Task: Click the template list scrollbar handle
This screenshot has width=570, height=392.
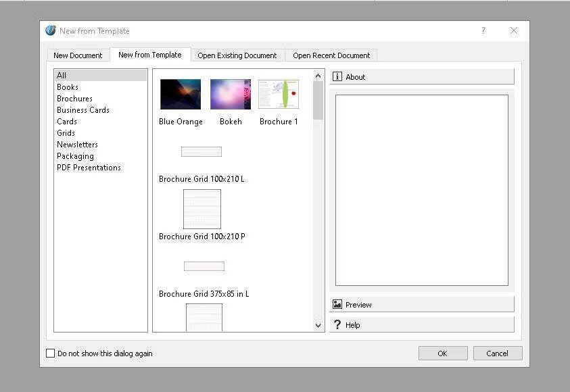Action: [318, 100]
